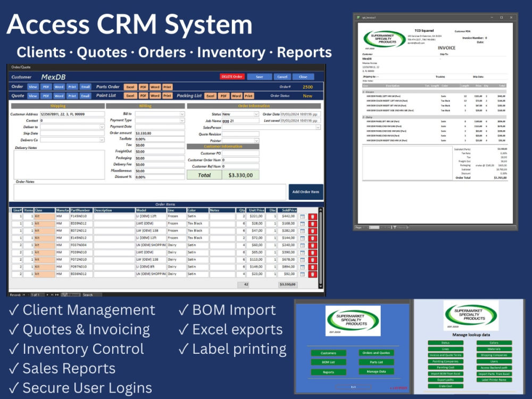This screenshot has height=399, width=532.
Task: Export the Order as PDF
Action: click(x=46, y=87)
